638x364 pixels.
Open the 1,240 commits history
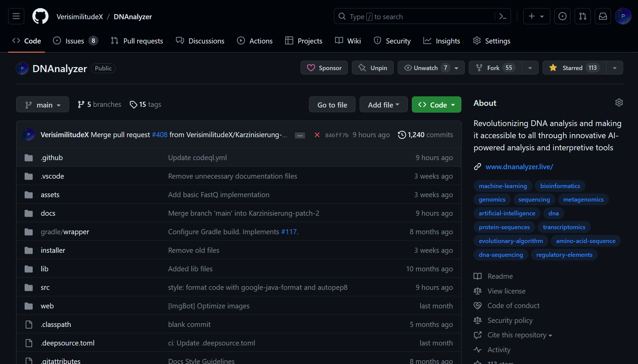click(x=425, y=135)
